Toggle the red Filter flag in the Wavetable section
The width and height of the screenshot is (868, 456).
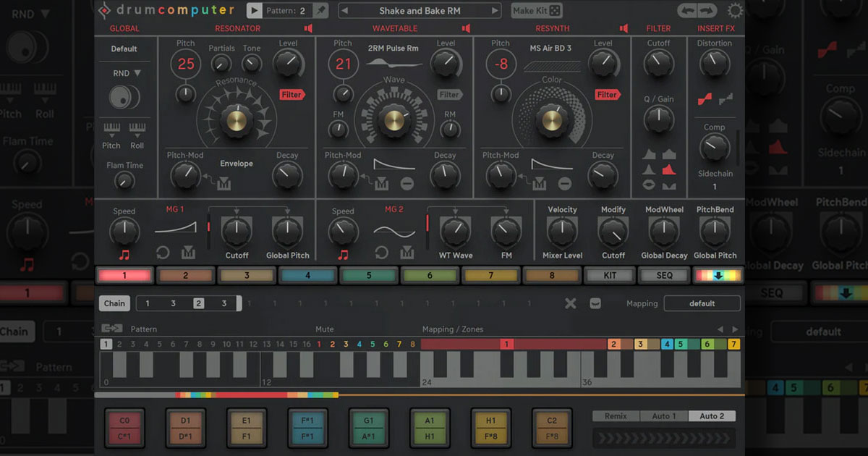[x=451, y=94]
